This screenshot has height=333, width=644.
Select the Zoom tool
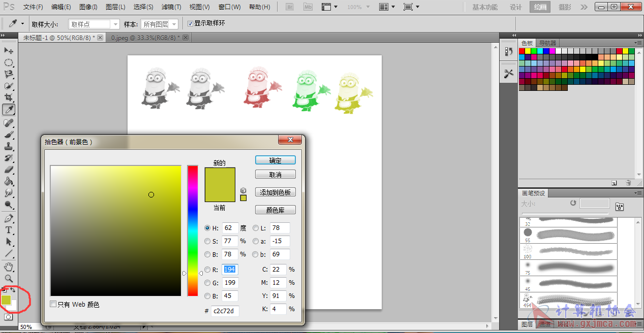coord(9,279)
